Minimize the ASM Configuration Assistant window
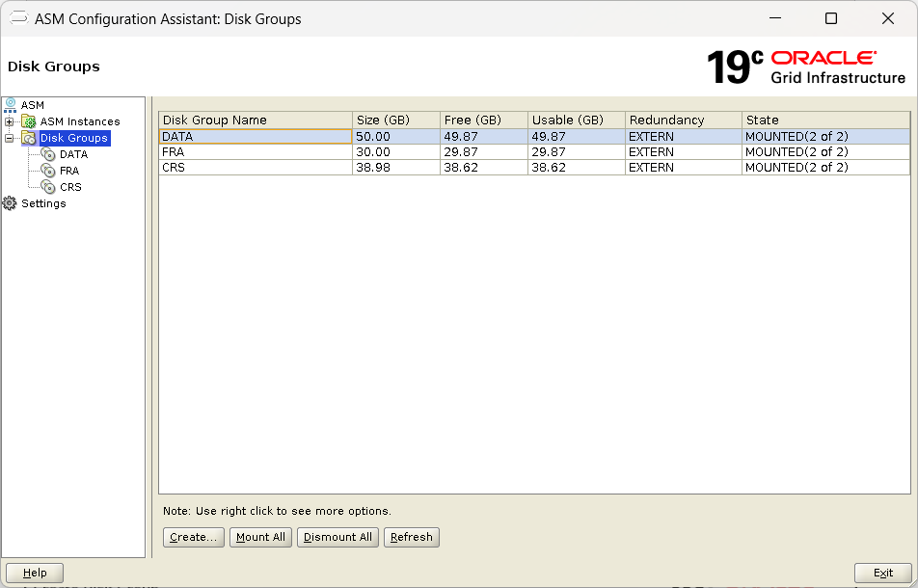Screen dimensions: 918x588 pos(775,18)
